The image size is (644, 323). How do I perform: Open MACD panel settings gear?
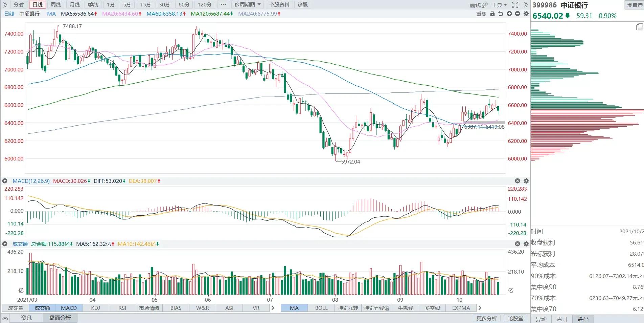coord(526,181)
